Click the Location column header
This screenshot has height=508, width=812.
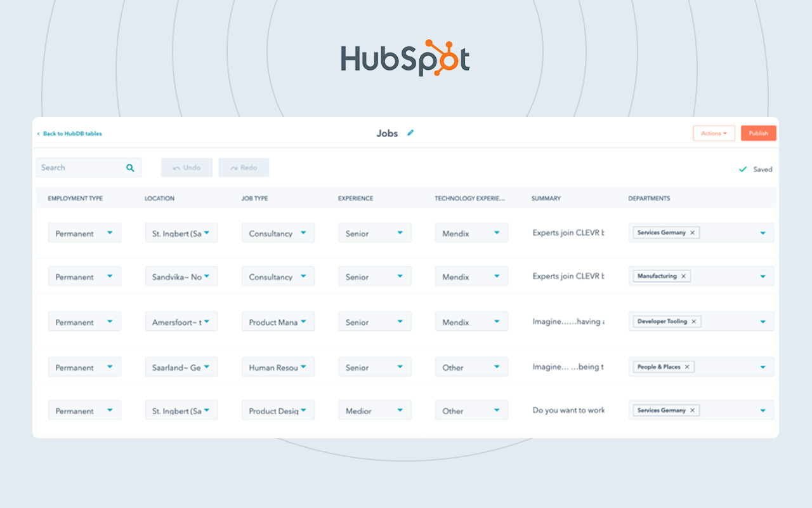click(x=159, y=198)
